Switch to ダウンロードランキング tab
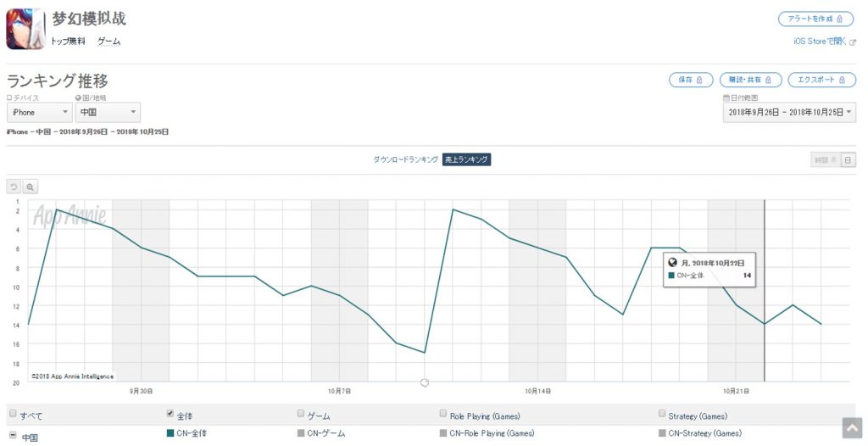Image resolution: width=868 pixels, height=446 pixels. pyautogui.click(x=406, y=159)
